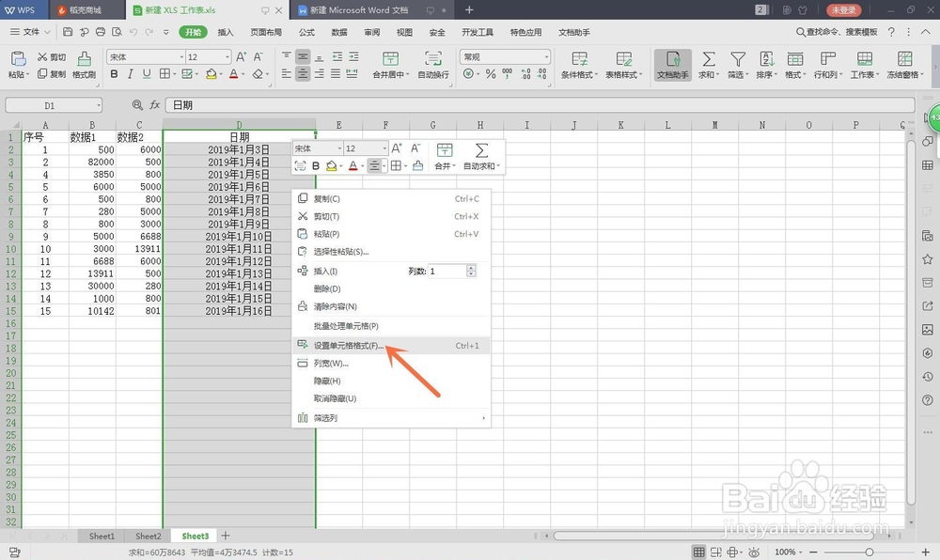Viewport: 940px width, 560px height.
Task: Switch to Sheet1 tab
Action: (102, 537)
